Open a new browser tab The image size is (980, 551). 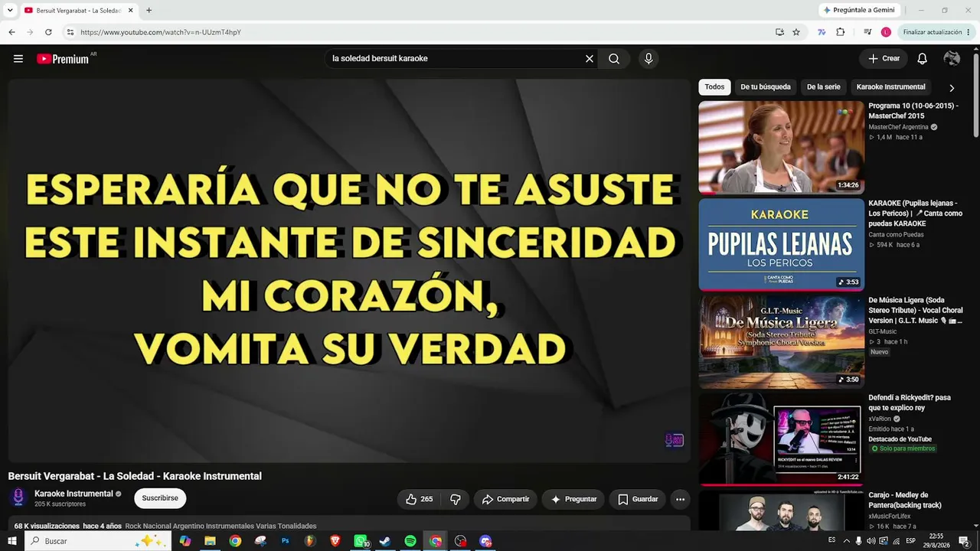[x=149, y=10]
